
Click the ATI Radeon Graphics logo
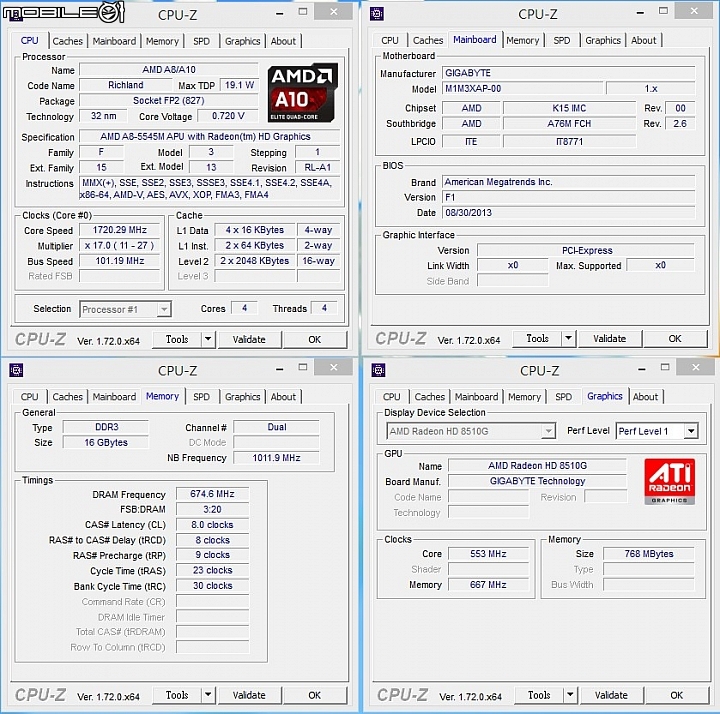tap(669, 482)
